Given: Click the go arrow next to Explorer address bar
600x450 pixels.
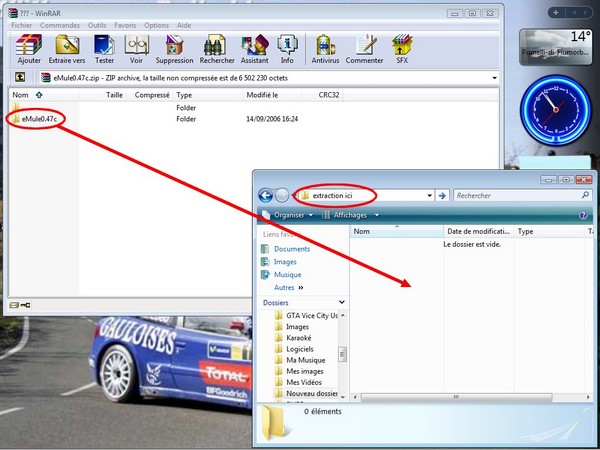Looking at the screenshot, I should pos(442,196).
